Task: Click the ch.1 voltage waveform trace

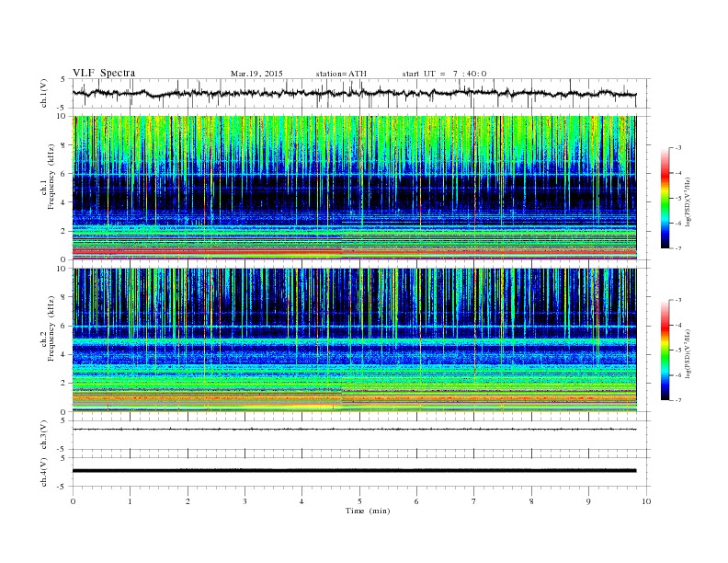Action: (354, 93)
